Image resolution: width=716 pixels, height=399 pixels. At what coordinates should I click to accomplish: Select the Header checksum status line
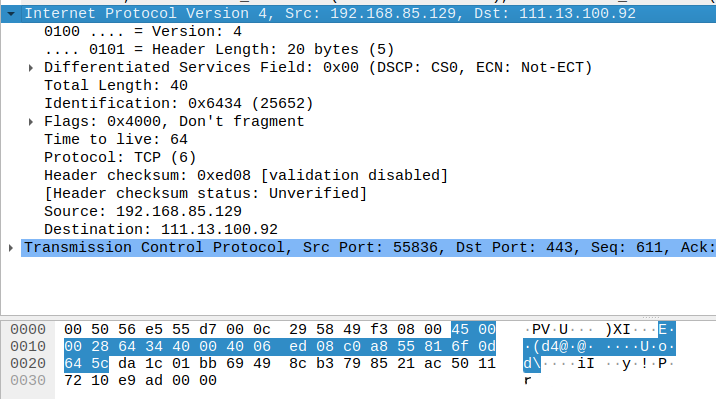[205, 193]
